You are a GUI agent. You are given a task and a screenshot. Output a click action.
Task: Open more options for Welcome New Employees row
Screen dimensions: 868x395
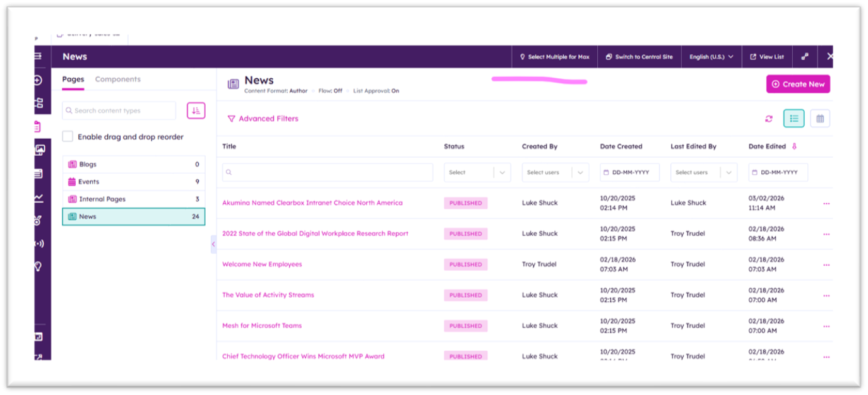point(826,265)
